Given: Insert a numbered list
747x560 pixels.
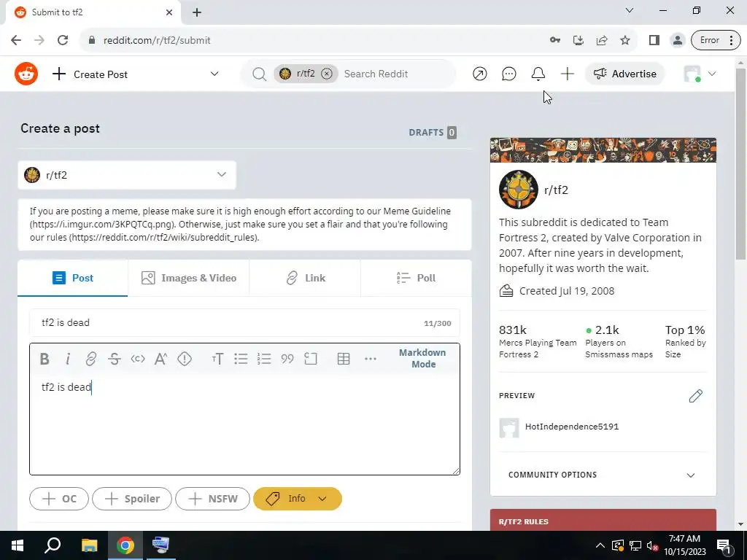Looking at the screenshot, I should pos(264,359).
